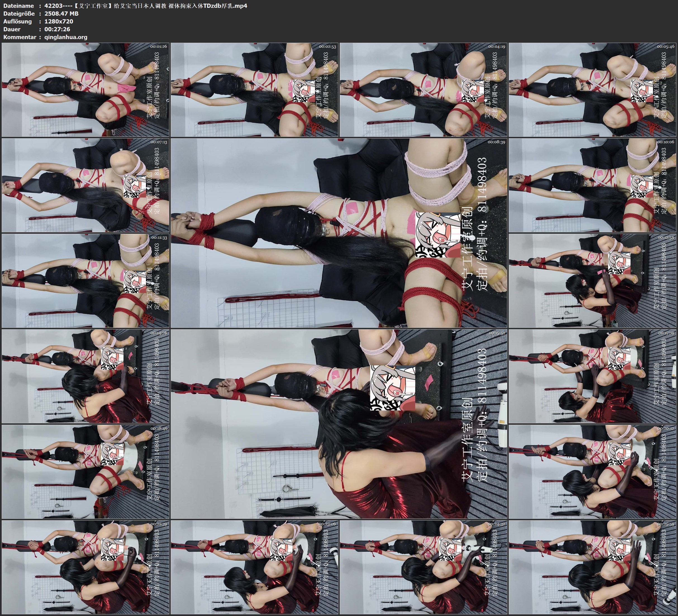Select the thumbnail timestamped 00:07:13

coord(85,185)
